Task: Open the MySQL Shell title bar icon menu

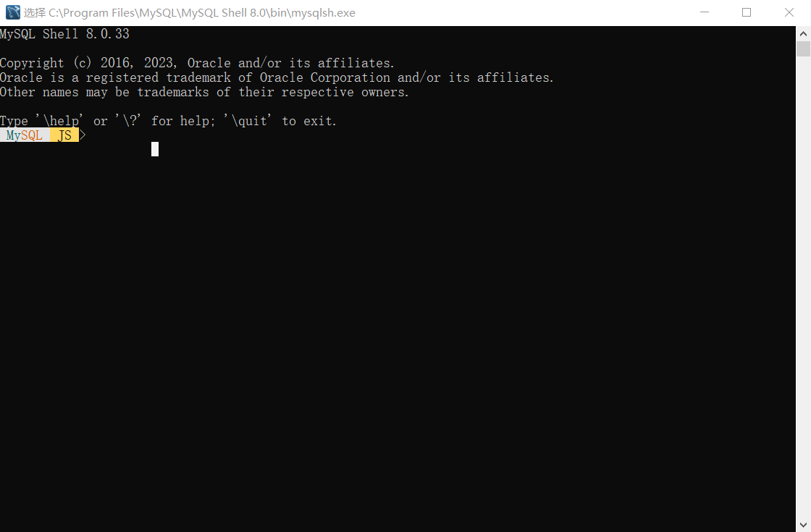Action: 13,12
